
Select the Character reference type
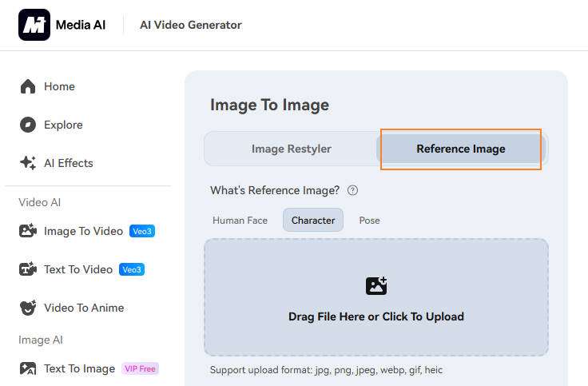pos(313,220)
